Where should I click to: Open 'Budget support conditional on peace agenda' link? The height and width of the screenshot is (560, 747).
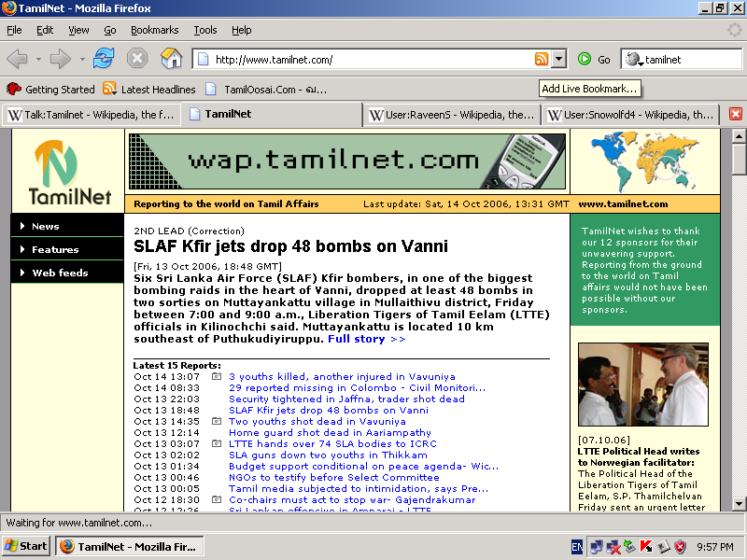pyautogui.click(x=364, y=466)
